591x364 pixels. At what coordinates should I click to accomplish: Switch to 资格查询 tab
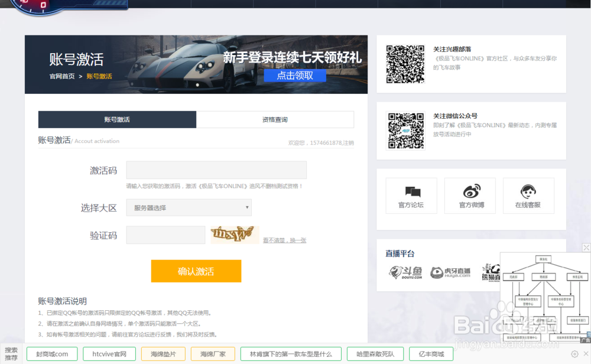click(275, 119)
